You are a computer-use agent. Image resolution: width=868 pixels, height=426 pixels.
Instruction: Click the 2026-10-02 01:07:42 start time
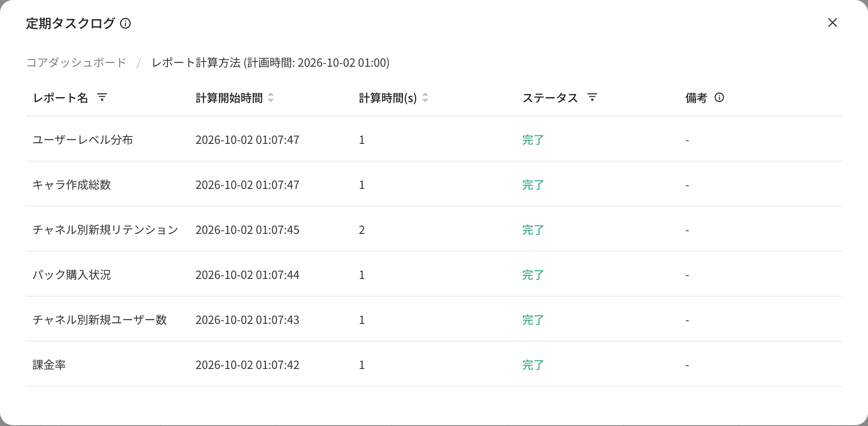[248, 365]
